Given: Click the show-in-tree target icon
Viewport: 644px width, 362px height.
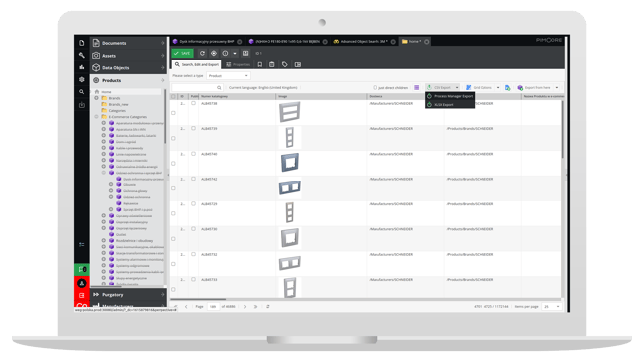Looking at the screenshot, I should [214, 54].
